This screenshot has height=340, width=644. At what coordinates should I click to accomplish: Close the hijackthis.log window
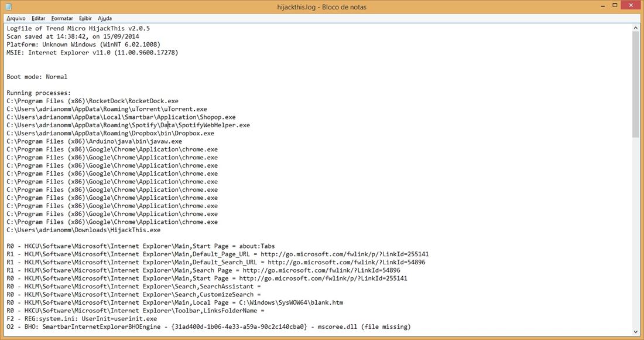pyautogui.click(x=631, y=5)
